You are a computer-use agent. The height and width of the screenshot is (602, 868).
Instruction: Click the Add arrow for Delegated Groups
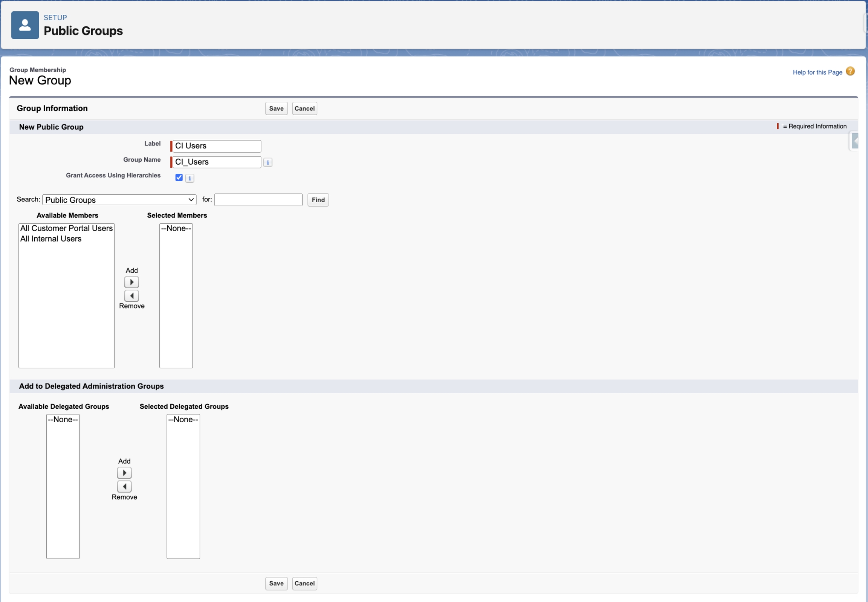point(124,473)
